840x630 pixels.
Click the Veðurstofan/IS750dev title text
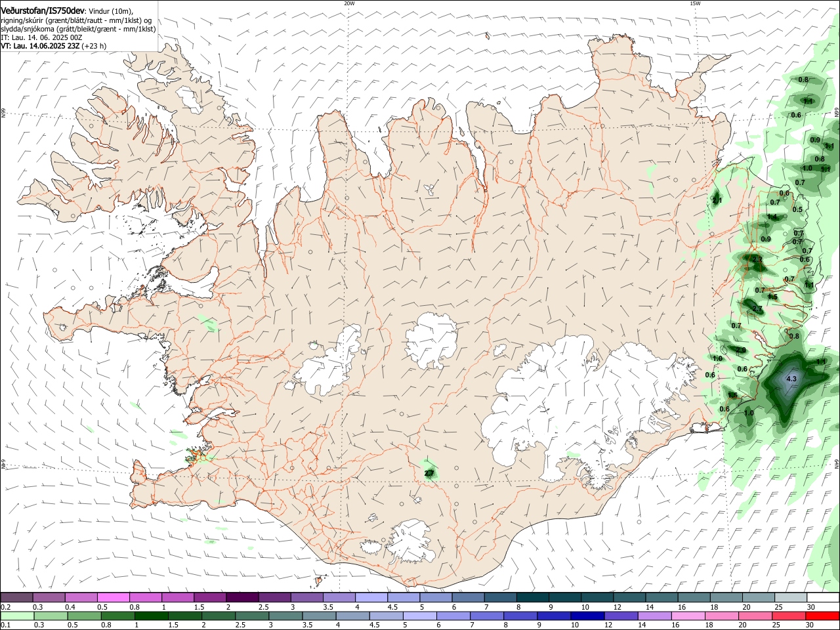point(43,10)
